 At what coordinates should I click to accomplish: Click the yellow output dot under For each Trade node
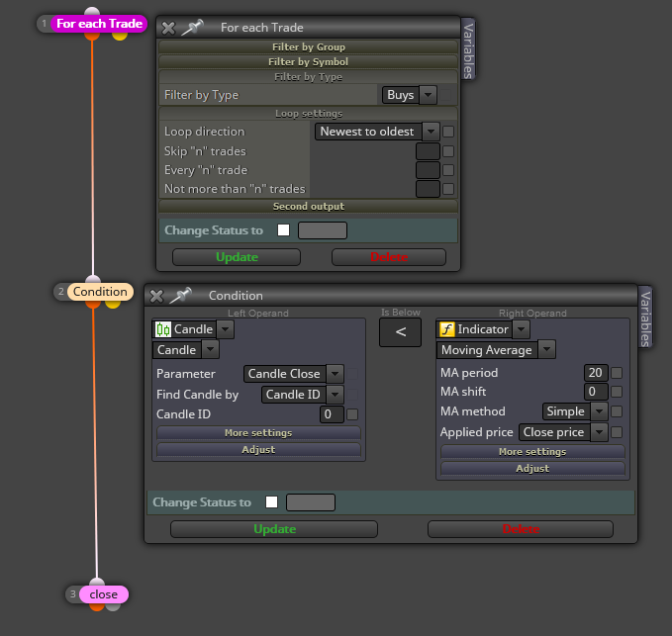(120, 36)
